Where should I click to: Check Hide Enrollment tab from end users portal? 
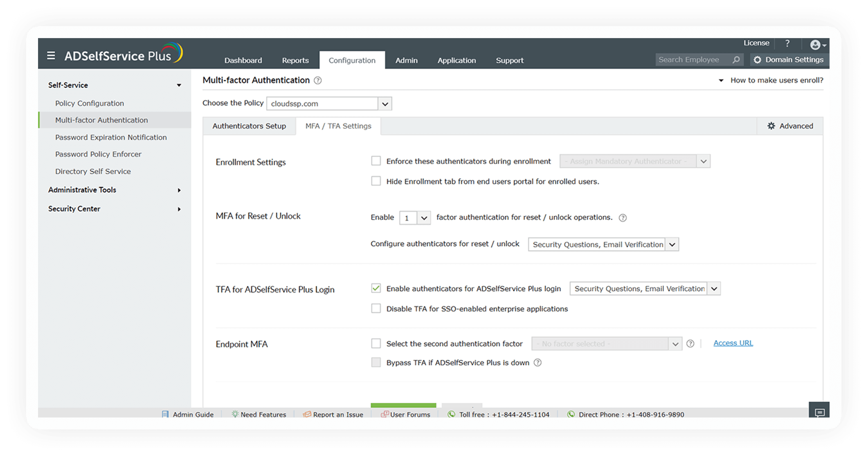coord(376,181)
